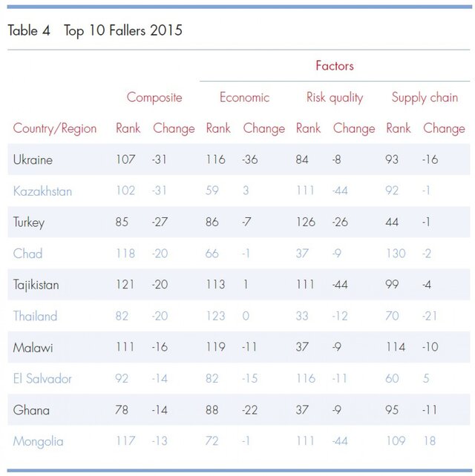Image resolution: width=475 pixels, height=476 pixels.
Task: Select Tajikistan in the table
Action: pos(36,285)
